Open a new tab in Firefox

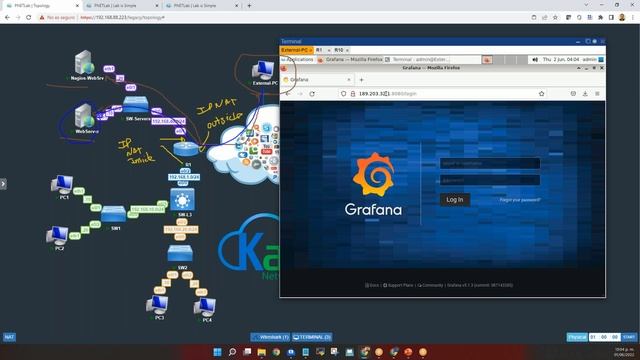click(361, 80)
